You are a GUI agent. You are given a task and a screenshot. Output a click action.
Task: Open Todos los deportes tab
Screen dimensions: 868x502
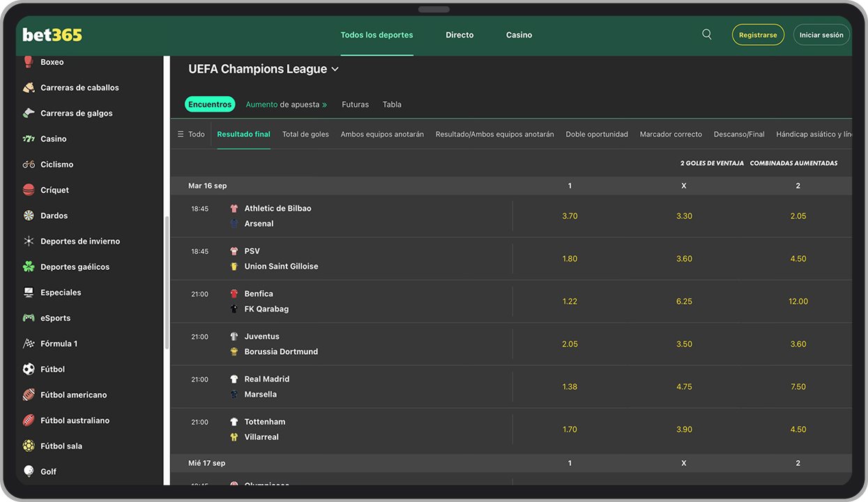(x=376, y=35)
